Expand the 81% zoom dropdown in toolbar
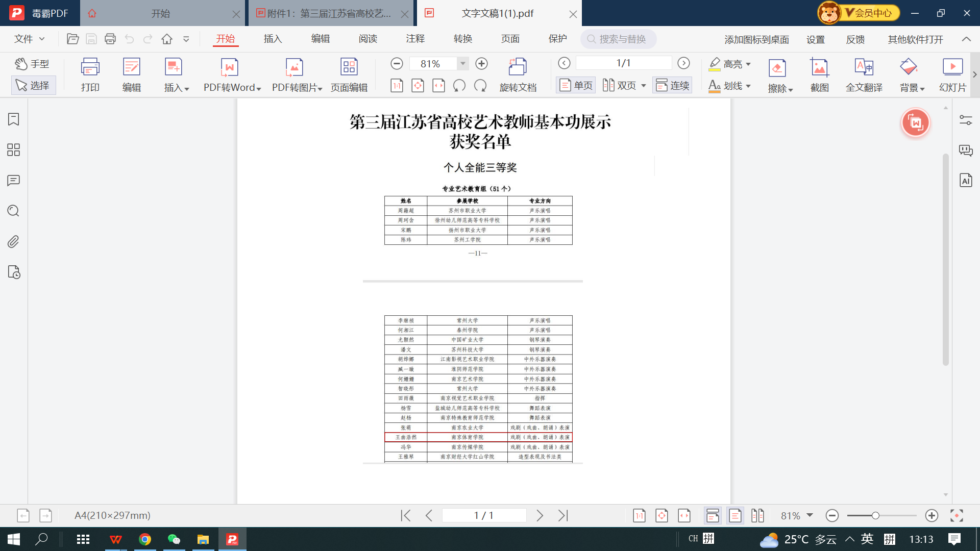This screenshot has width=980, height=551. [x=462, y=64]
